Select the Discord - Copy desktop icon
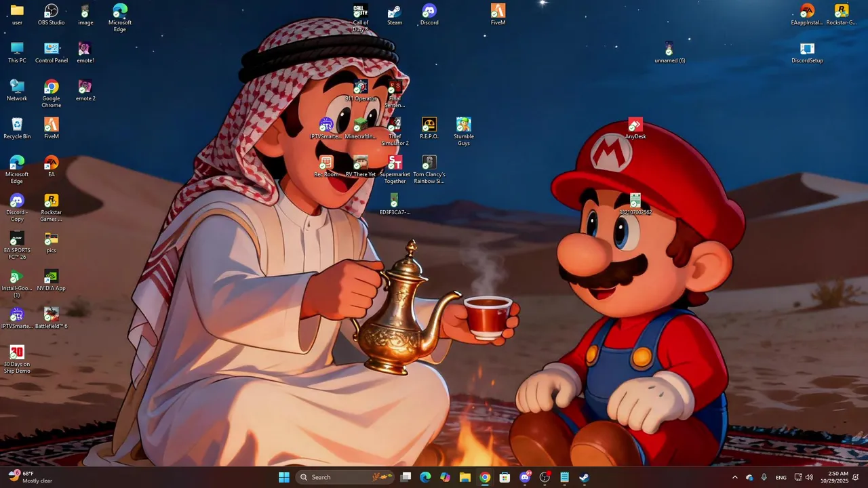The height and width of the screenshot is (488, 868). click(17, 207)
